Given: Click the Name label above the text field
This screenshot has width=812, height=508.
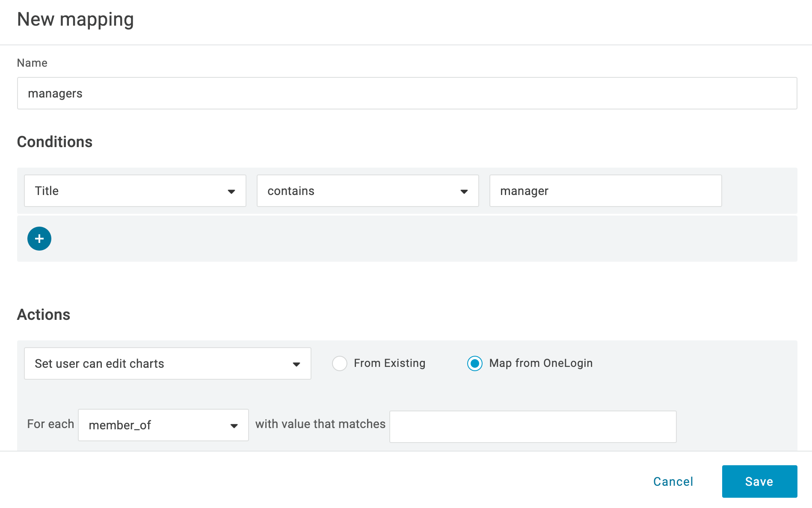Looking at the screenshot, I should tap(32, 63).
